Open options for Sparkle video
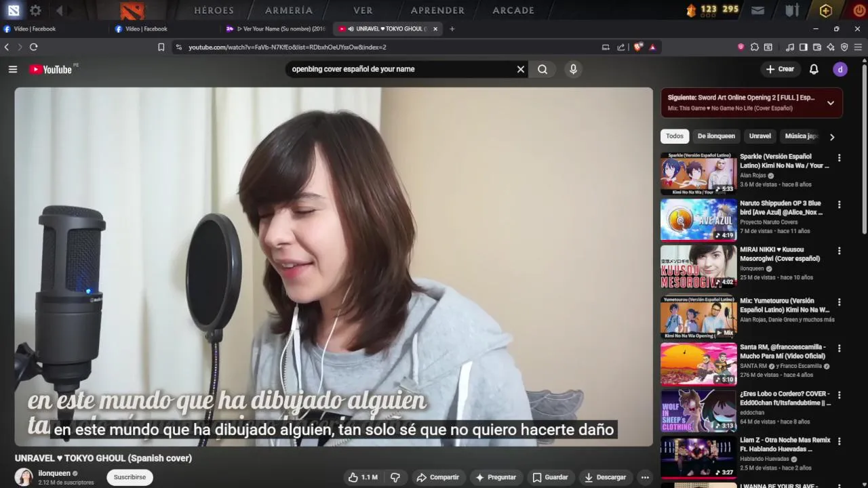868x488 pixels. click(x=839, y=158)
